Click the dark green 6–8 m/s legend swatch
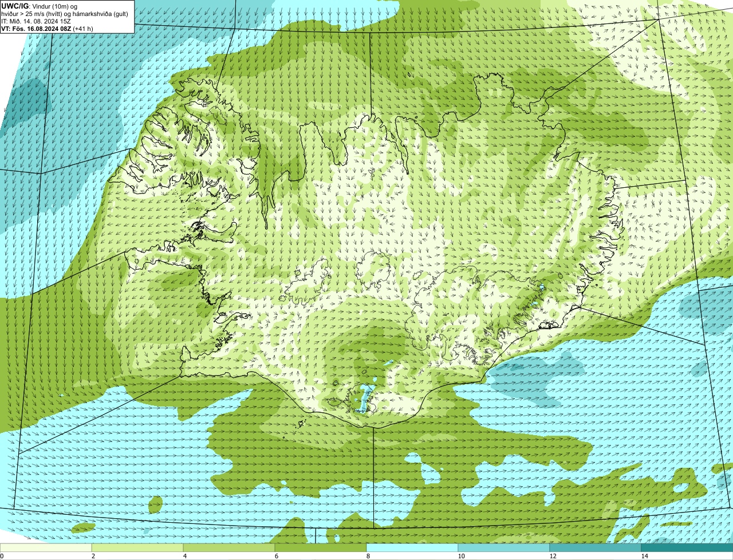Viewport: 733px width, 560px height. coord(321,547)
